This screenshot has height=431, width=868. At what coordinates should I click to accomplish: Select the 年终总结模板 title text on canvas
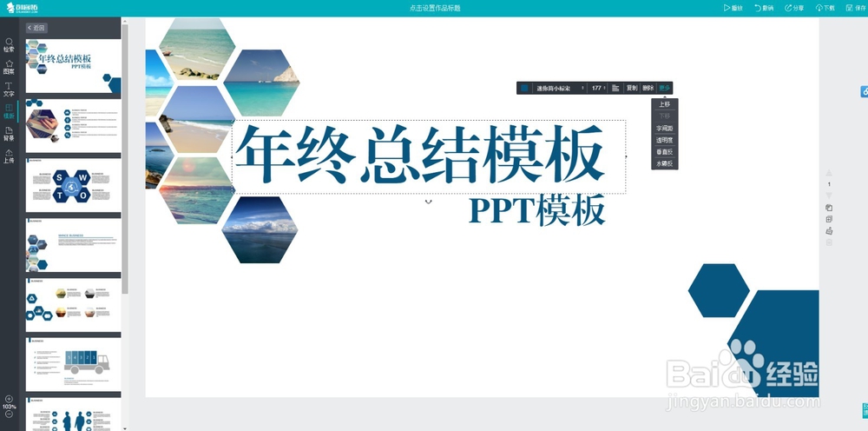click(419, 155)
